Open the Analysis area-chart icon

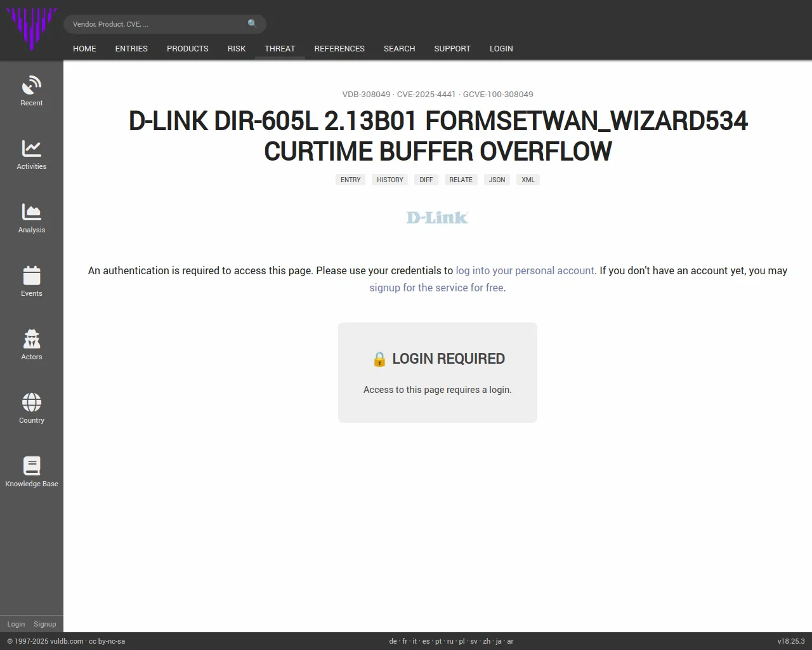coord(32,212)
